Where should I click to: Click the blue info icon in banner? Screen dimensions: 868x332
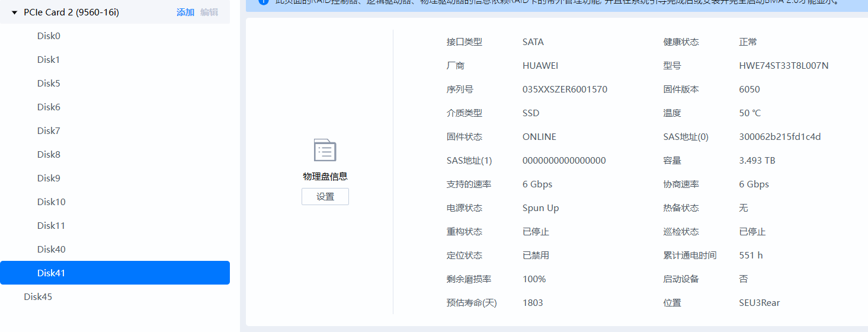264,2
